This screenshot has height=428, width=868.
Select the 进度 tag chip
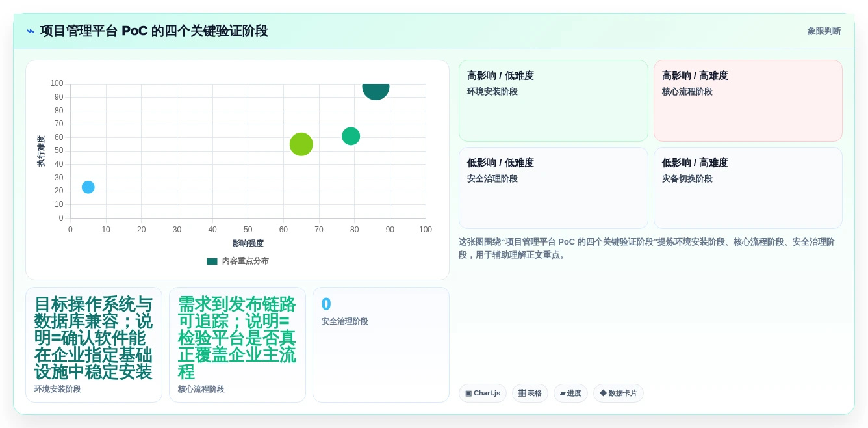pyautogui.click(x=570, y=393)
